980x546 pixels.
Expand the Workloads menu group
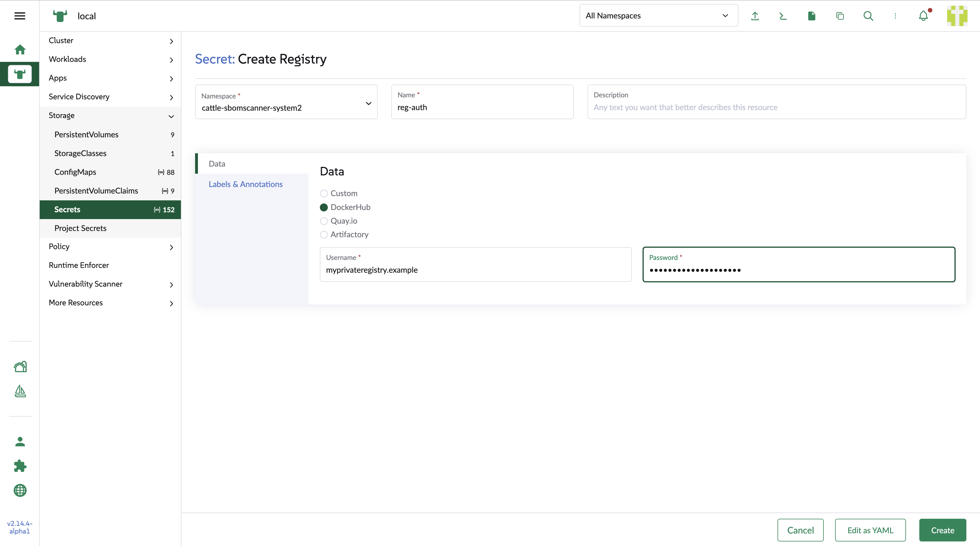(110, 59)
